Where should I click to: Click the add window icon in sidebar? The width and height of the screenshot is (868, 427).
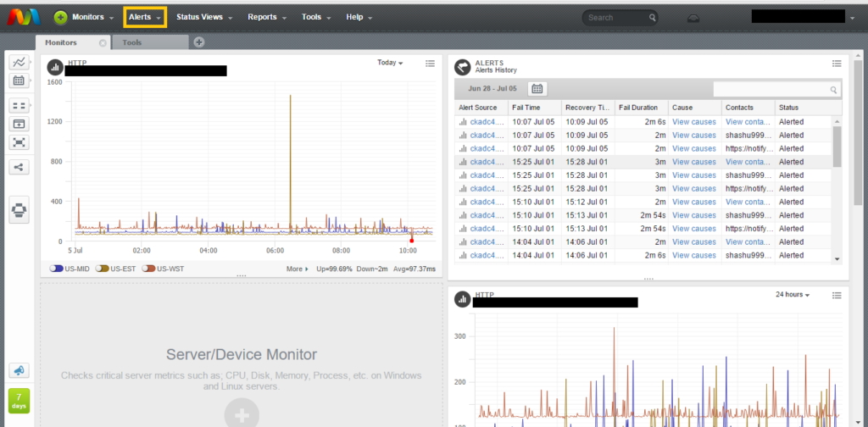click(19, 125)
